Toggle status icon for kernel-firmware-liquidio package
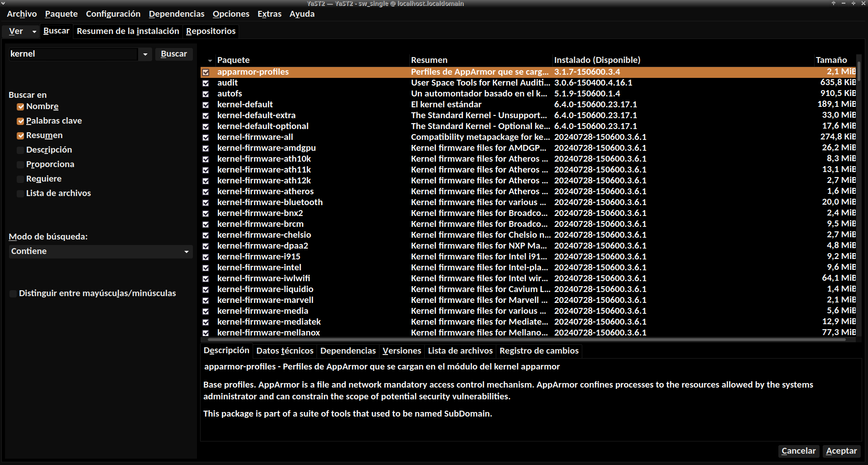 206,289
